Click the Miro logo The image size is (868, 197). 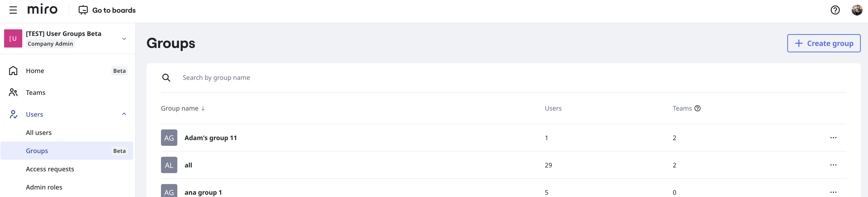point(43,10)
